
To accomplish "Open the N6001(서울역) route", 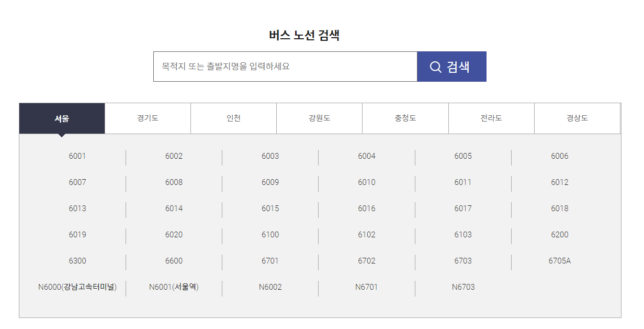I will click(174, 287).
